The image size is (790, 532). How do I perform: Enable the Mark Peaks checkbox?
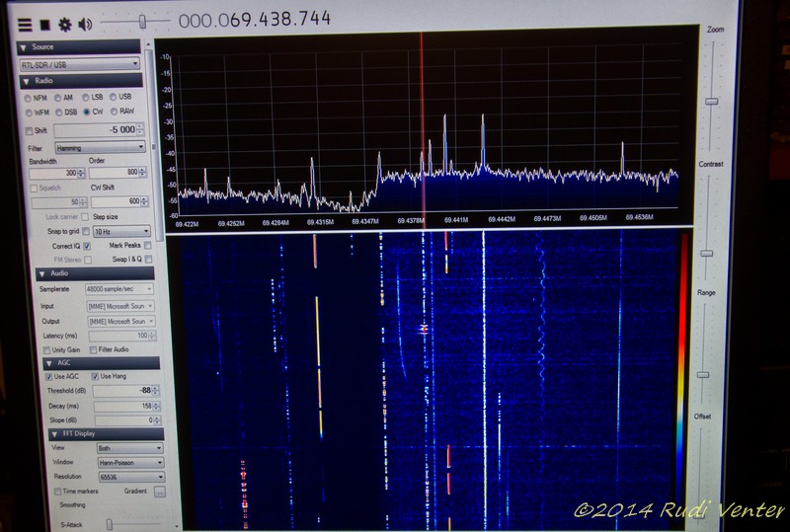click(x=147, y=246)
